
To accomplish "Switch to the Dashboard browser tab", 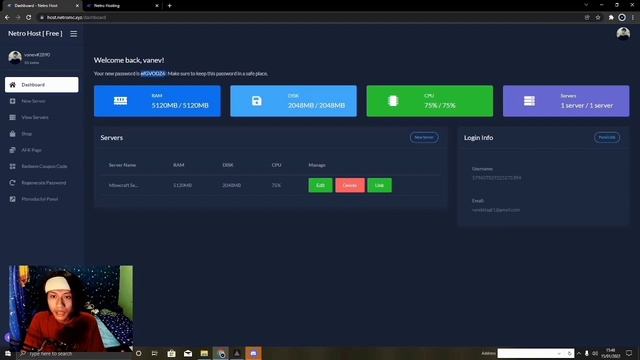I will tap(41, 6).
